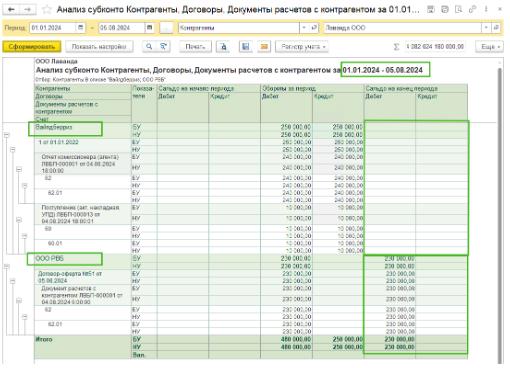Click the Сформировать button

32,47
